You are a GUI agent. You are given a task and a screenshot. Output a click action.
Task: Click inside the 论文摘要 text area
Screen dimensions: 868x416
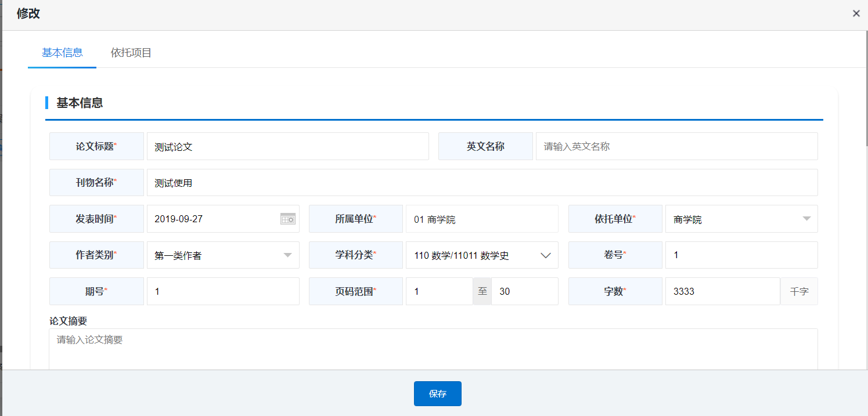coord(433,348)
